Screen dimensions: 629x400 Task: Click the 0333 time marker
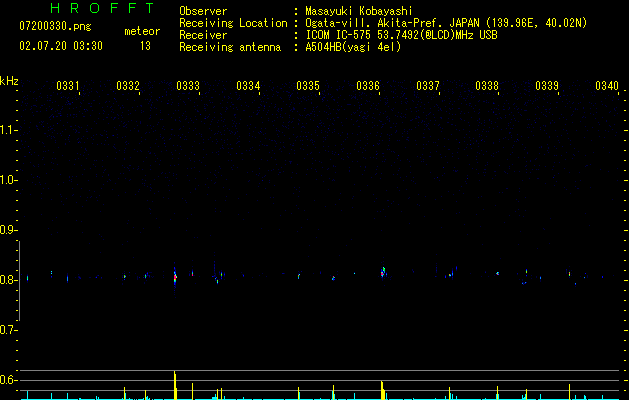[x=188, y=86]
